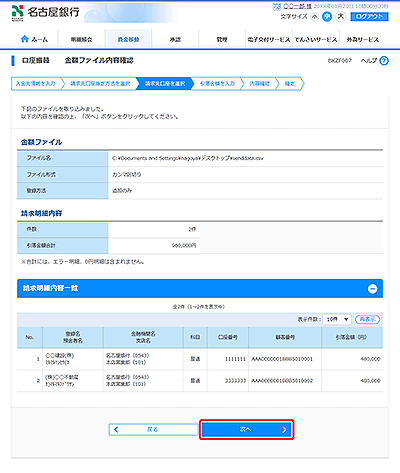This screenshot has width=400, height=473.
Task: Click the Nagoya Bank logo
Action: click(46, 13)
